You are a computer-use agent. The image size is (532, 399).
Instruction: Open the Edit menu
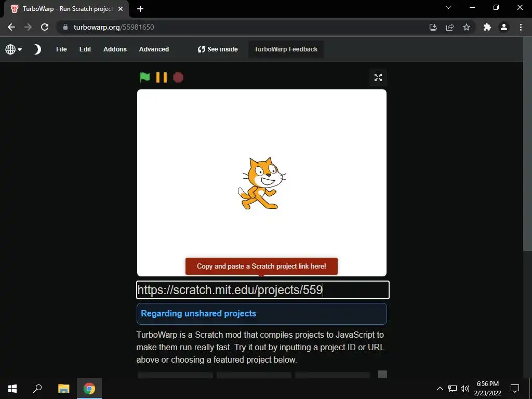coord(85,49)
